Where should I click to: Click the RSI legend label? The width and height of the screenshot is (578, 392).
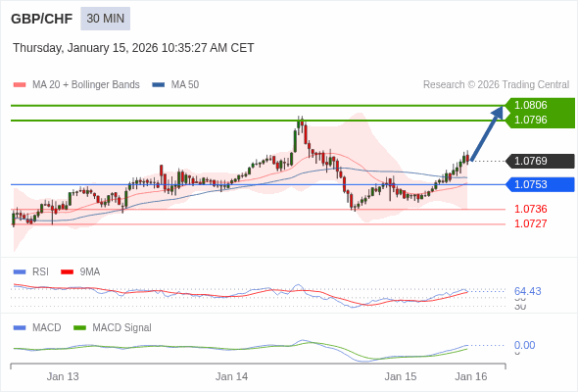tap(40, 271)
